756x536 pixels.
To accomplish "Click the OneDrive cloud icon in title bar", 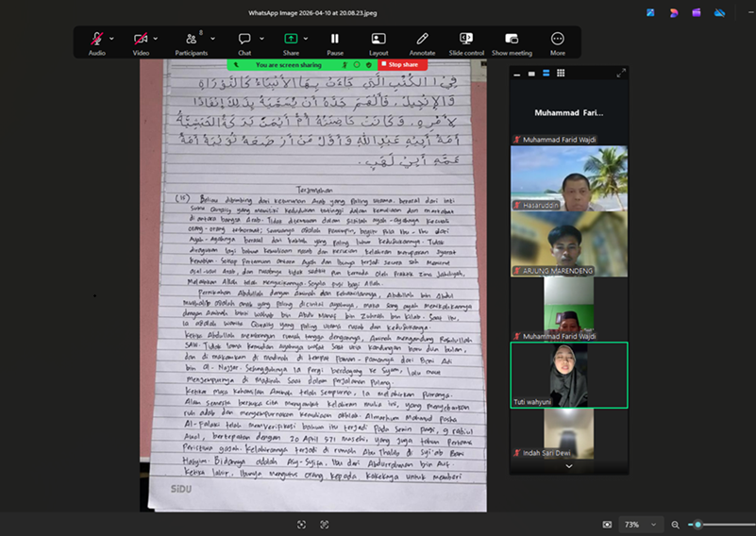I will click(x=719, y=13).
